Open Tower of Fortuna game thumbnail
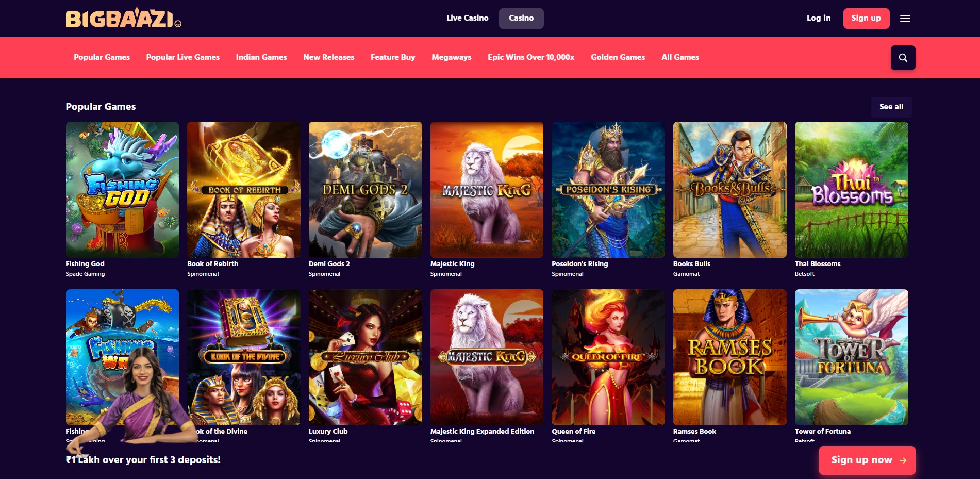This screenshot has height=479, width=980. pos(852,357)
